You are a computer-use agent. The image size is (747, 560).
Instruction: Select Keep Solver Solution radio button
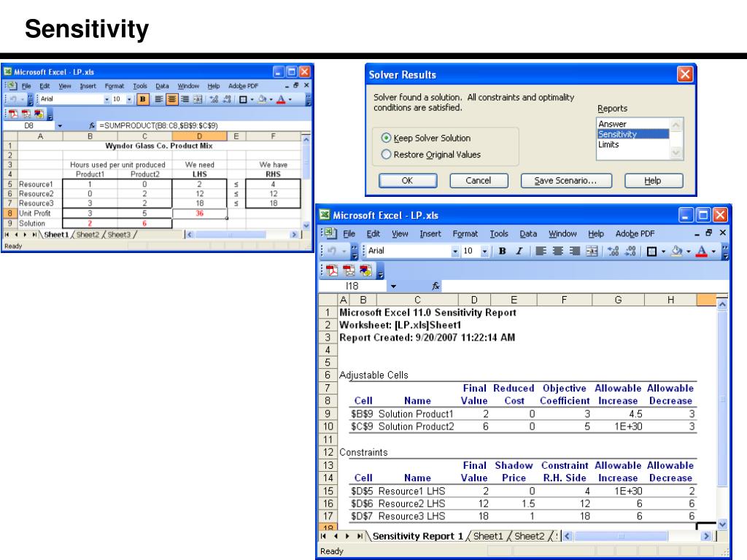point(386,138)
